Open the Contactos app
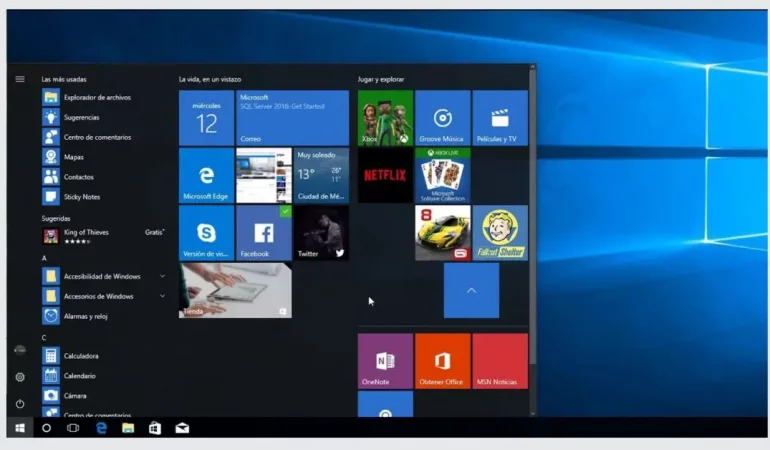Image resolution: width=770 pixels, height=450 pixels. point(103,177)
